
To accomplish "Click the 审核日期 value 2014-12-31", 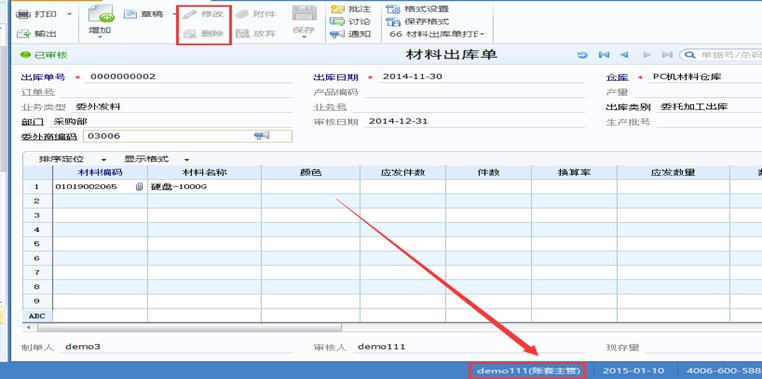I will point(398,121).
